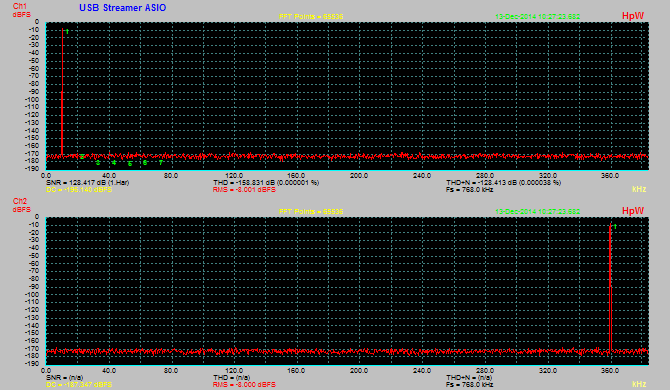Click marker 1 on Ch2 peak

(615, 226)
